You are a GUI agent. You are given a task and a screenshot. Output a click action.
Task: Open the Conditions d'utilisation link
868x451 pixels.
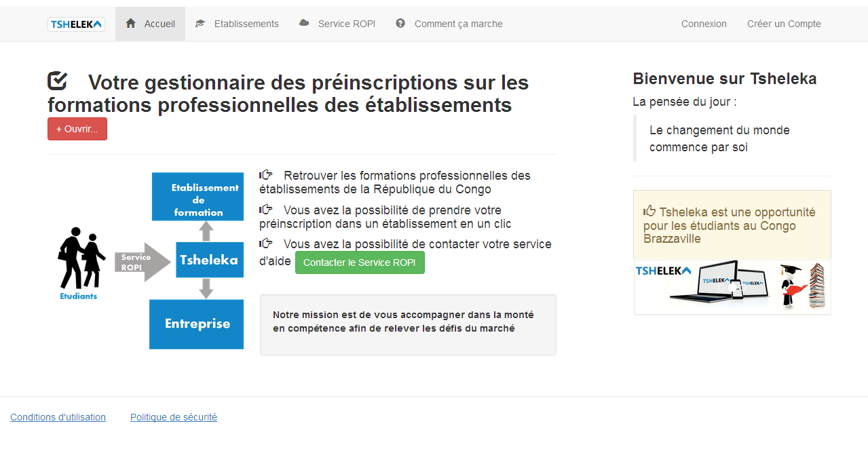click(x=58, y=417)
